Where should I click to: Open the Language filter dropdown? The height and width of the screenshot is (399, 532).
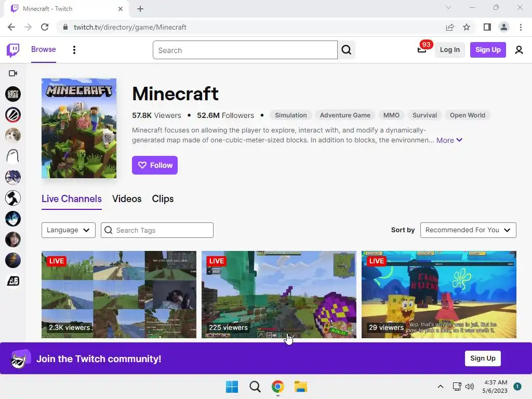click(x=69, y=230)
